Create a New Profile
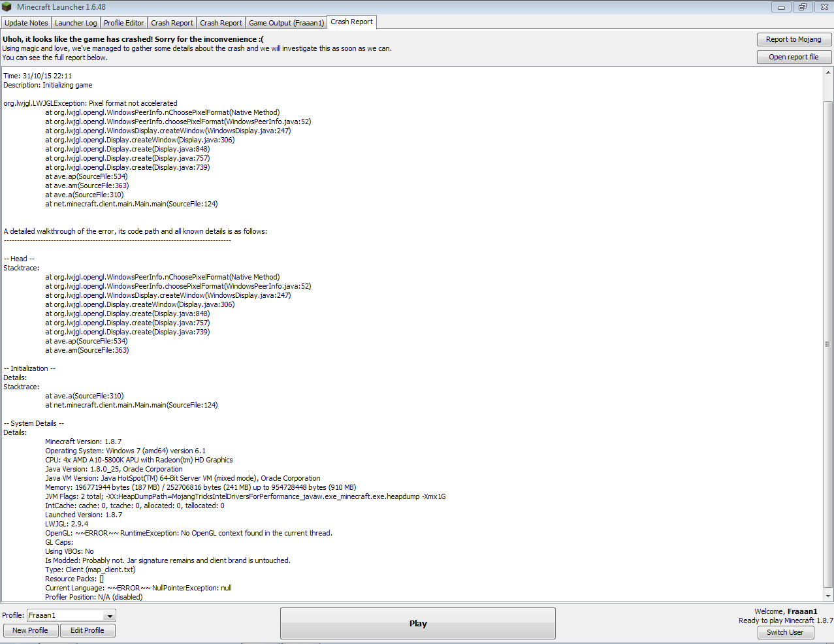This screenshot has height=644, width=834. tap(30, 630)
